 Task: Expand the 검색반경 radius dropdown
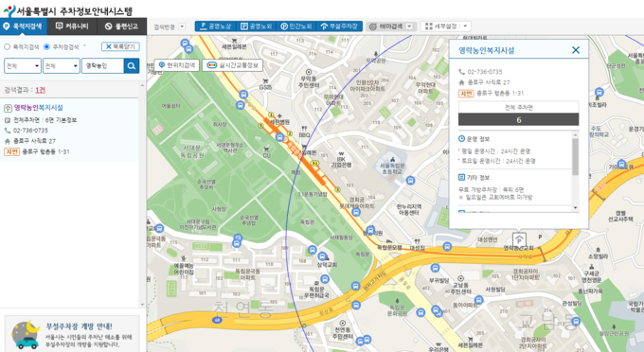click(x=182, y=26)
